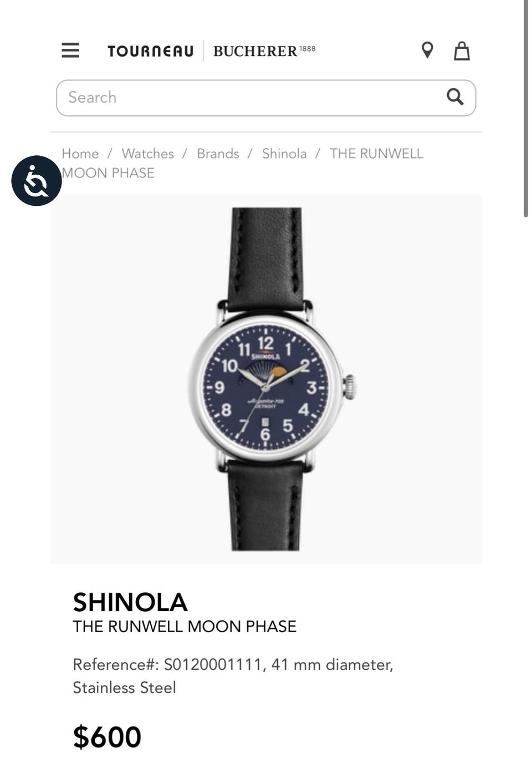Open the Brands breadcrumb link
Viewport: 532px width, 762px height.
tap(218, 154)
